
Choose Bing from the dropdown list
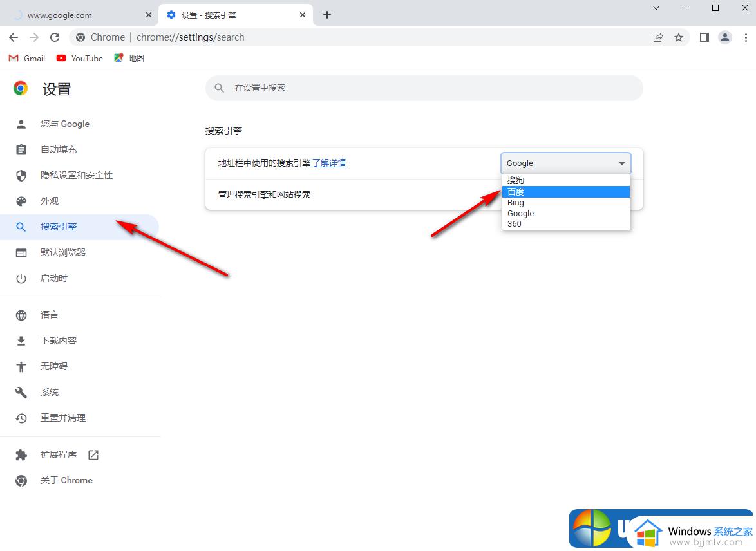point(565,203)
